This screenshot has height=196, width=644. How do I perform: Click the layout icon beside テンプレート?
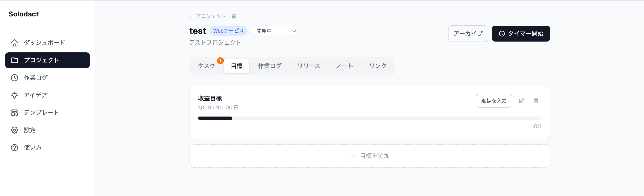click(x=14, y=113)
